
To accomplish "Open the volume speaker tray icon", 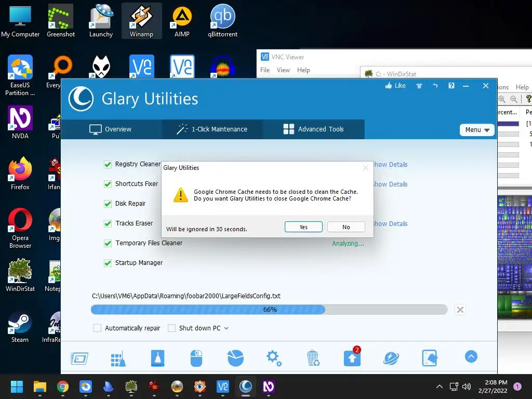I will tap(467, 387).
